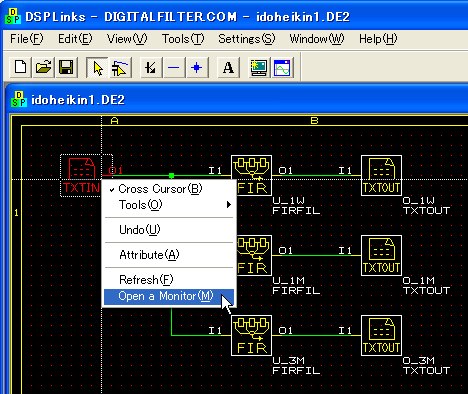Select the arrow pointer tool
468x394 pixels.
point(97,68)
